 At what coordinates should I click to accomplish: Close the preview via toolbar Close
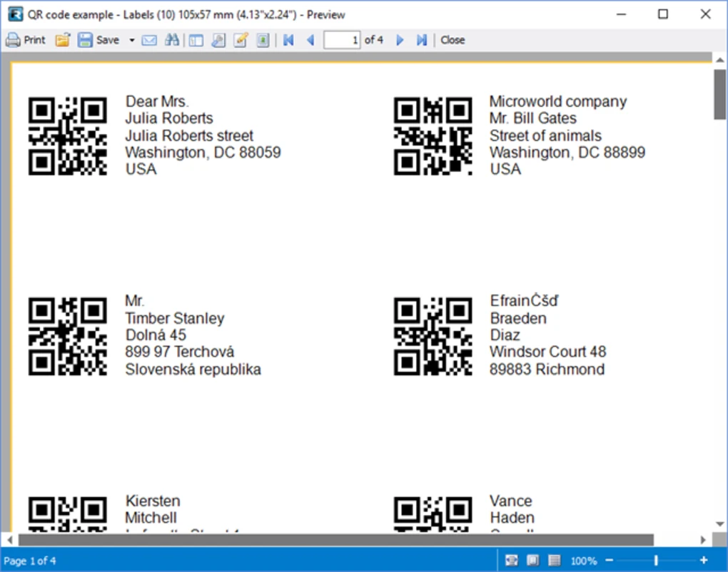click(453, 40)
